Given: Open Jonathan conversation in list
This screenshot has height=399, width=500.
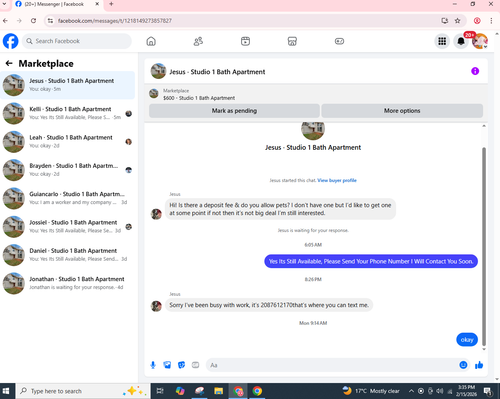Looking at the screenshot, I should pos(68,283).
